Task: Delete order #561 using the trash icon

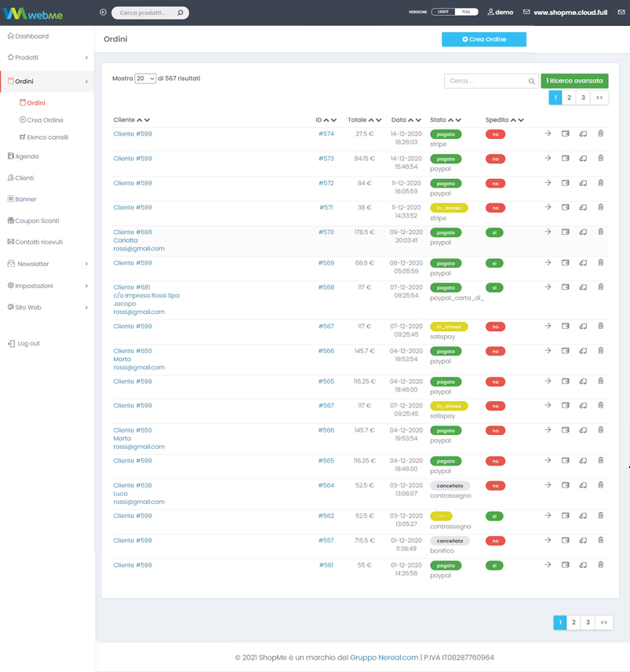Action: pyautogui.click(x=601, y=565)
